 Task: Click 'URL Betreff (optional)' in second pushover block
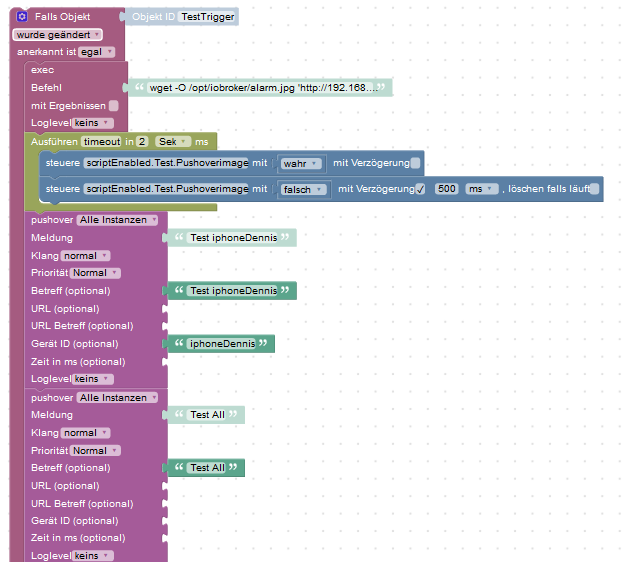pyautogui.click(x=82, y=503)
